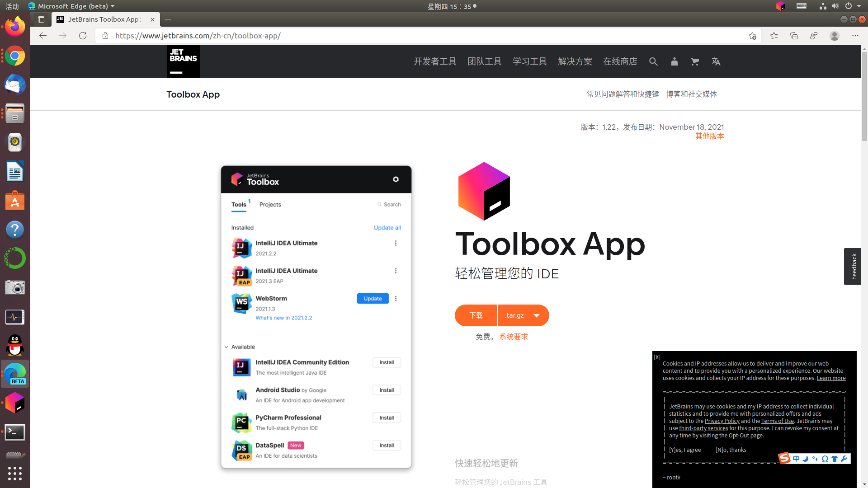Click the JetBrains logo in the header
The image size is (868, 488).
point(183,61)
